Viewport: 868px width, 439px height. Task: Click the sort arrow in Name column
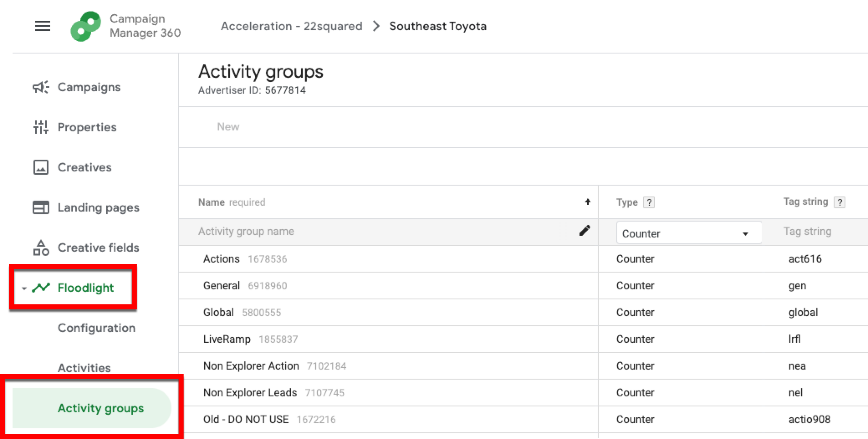pos(587,202)
